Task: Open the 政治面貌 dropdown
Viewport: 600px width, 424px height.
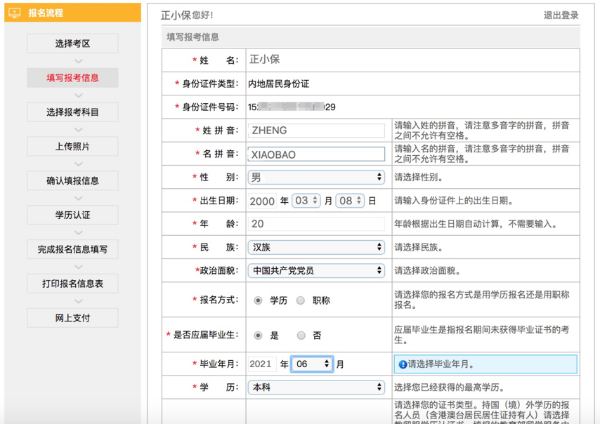Action: pos(315,270)
